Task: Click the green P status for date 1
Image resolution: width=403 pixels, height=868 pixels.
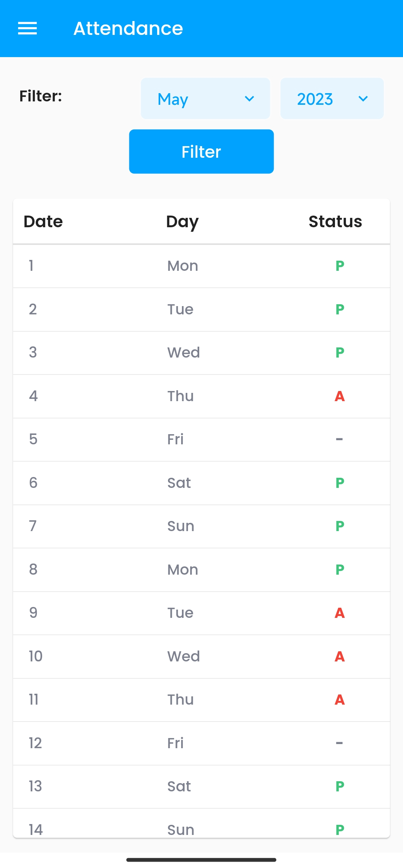Action: pos(340,266)
